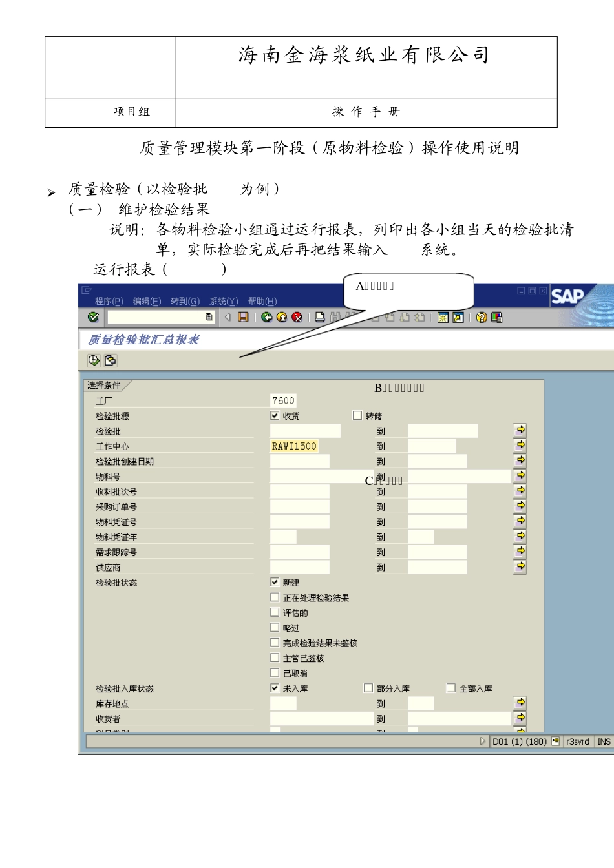The height and width of the screenshot is (868, 614).
Task: Check the 主管已签核 checkbox
Action: (275, 657)
